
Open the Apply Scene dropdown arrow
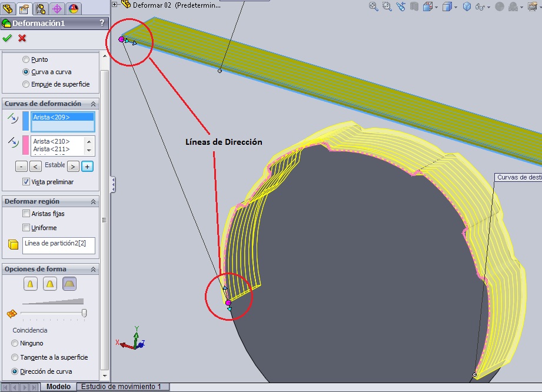(521, 7)
